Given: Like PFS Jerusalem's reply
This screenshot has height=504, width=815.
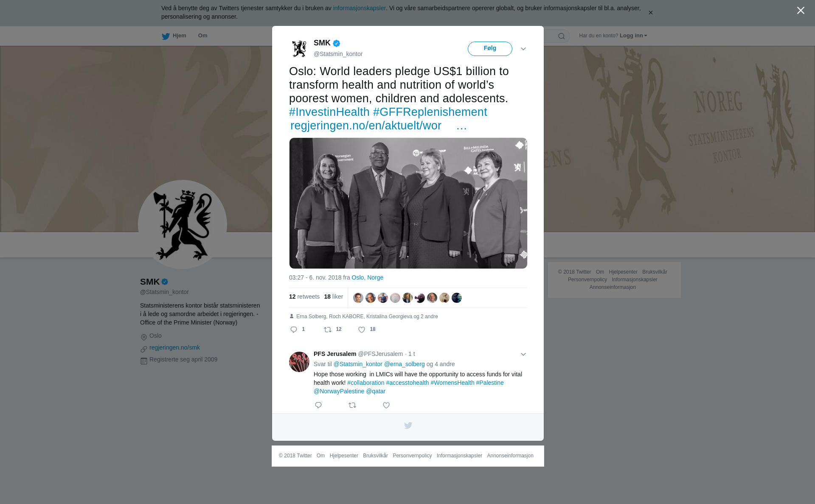Looking at the screenshot, I should pyautogui.click(x=386, y=405).
